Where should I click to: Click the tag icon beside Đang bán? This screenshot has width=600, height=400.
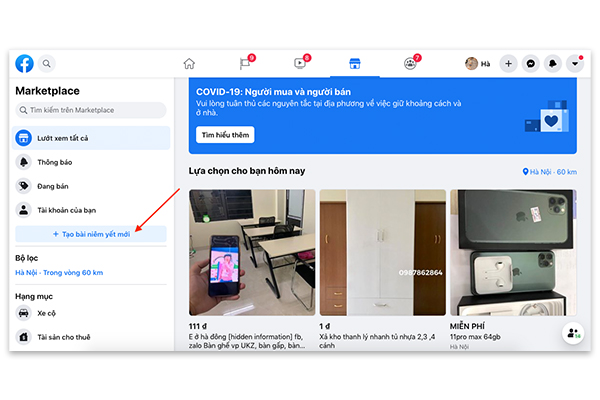tap(24, 186)
